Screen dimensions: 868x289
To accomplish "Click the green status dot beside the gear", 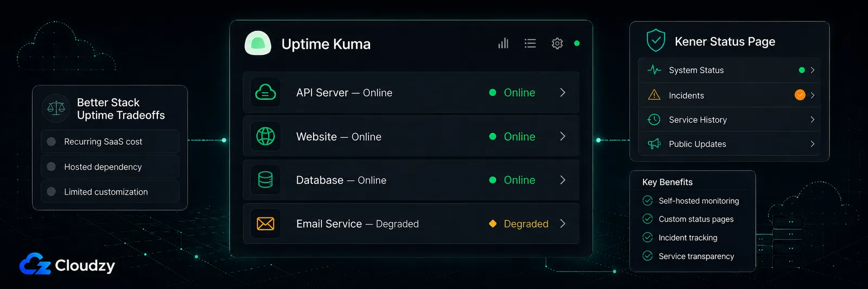I will click(x=577, y=43).
